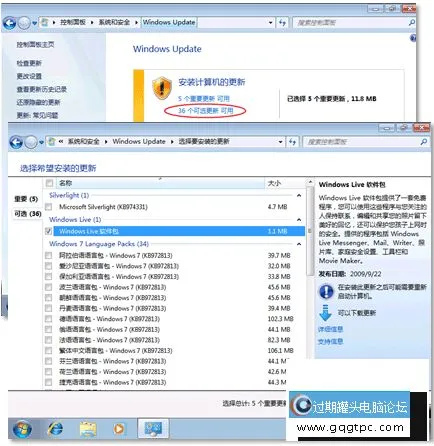Open the rear window's recent pages dropdown arrow
434x446 pixels.
pyautogui.click(x=34, y=23)
